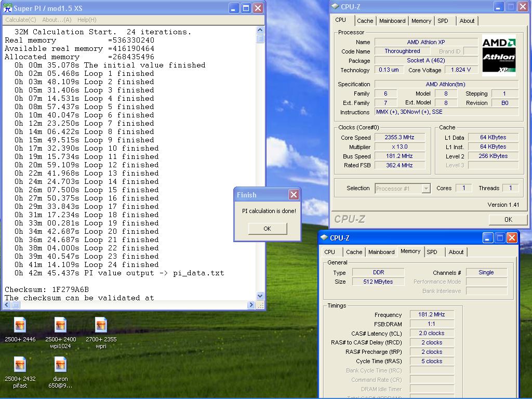Viewport: 532px width, 399px height.
Task: Switch to SPD tab in upper CPU-Z
Action: 443,21
